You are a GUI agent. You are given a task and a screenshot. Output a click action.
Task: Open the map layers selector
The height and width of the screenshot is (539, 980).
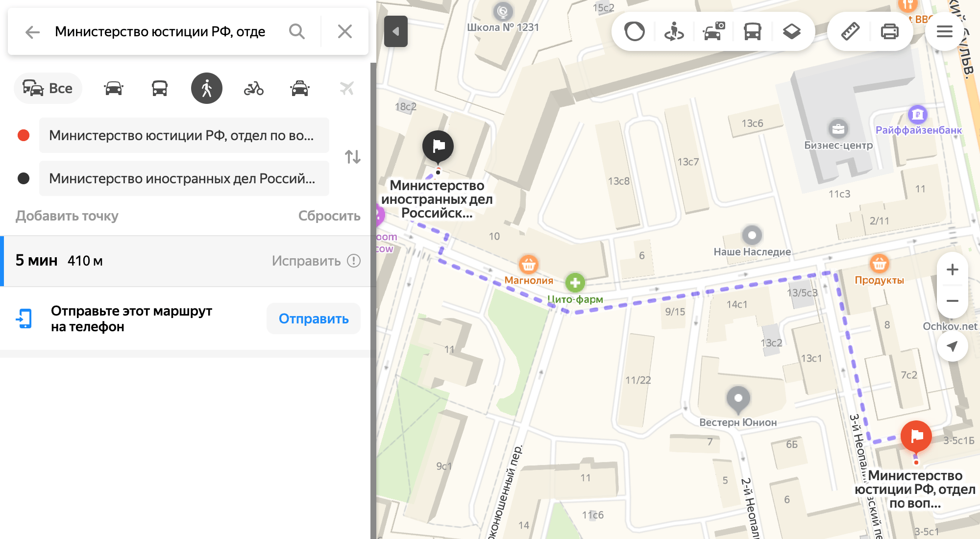pyautogui.click(x=792, y=32)
